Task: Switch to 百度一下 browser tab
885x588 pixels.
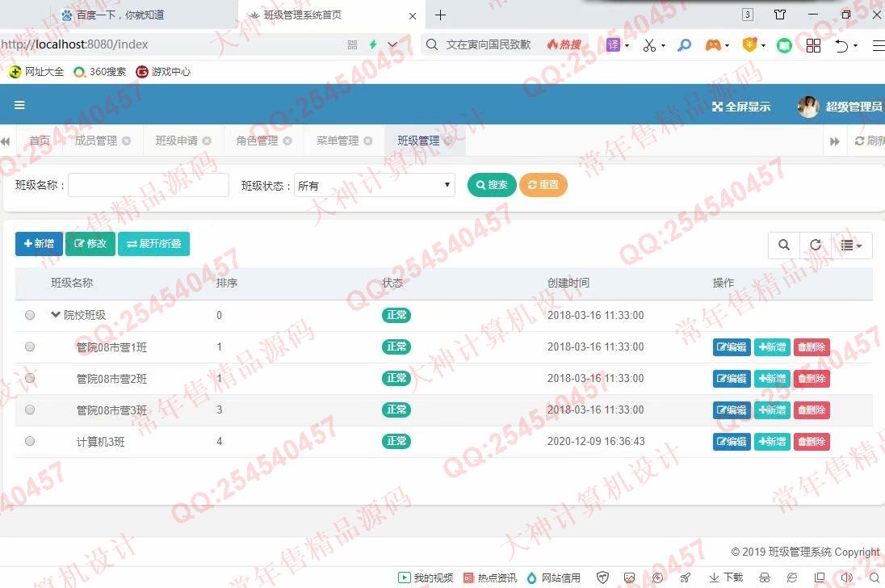Action: [119, 15]
